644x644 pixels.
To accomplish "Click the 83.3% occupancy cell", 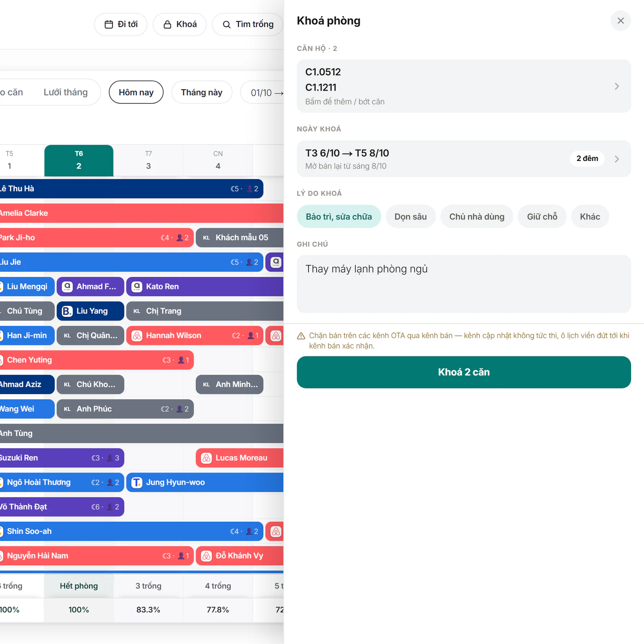I will pos(148,610).
